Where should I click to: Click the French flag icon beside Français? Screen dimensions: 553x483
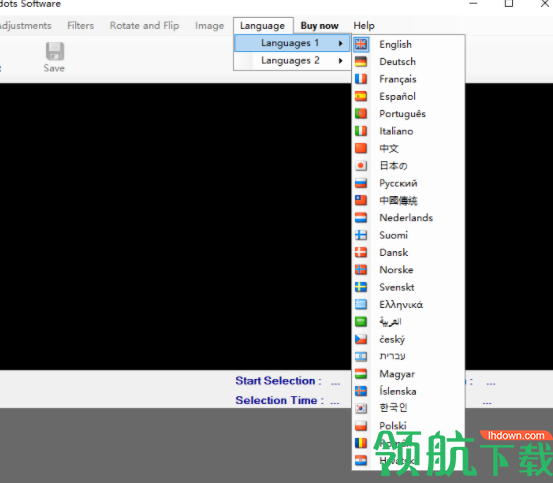[361, 79]
